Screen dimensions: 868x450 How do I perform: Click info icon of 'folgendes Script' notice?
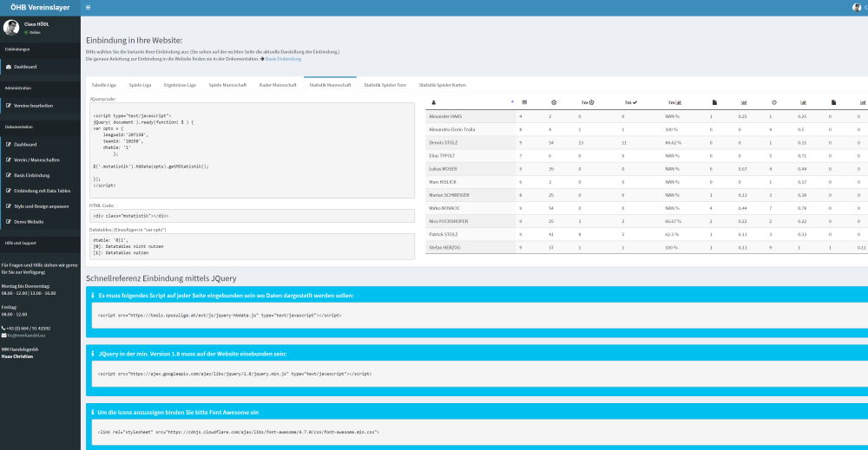[93, 295]
